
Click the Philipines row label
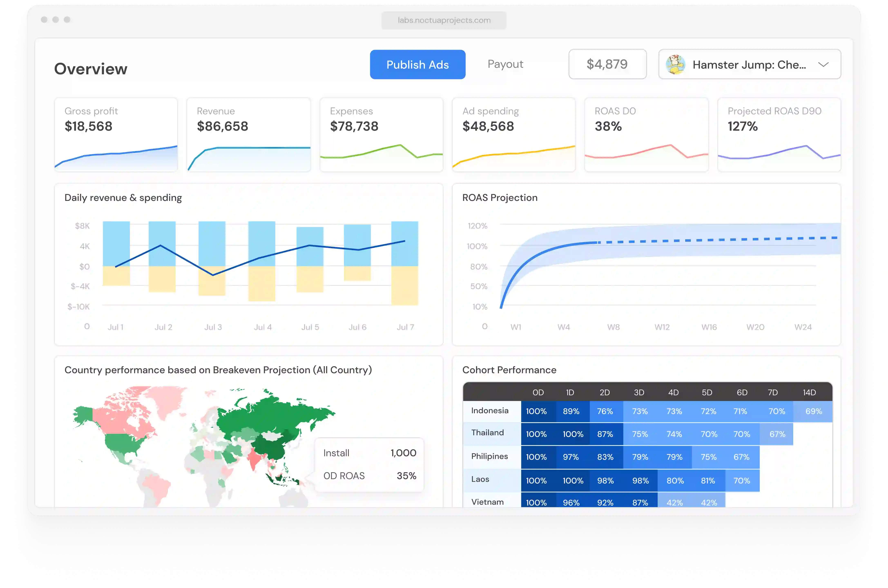[x=489, y=456]
